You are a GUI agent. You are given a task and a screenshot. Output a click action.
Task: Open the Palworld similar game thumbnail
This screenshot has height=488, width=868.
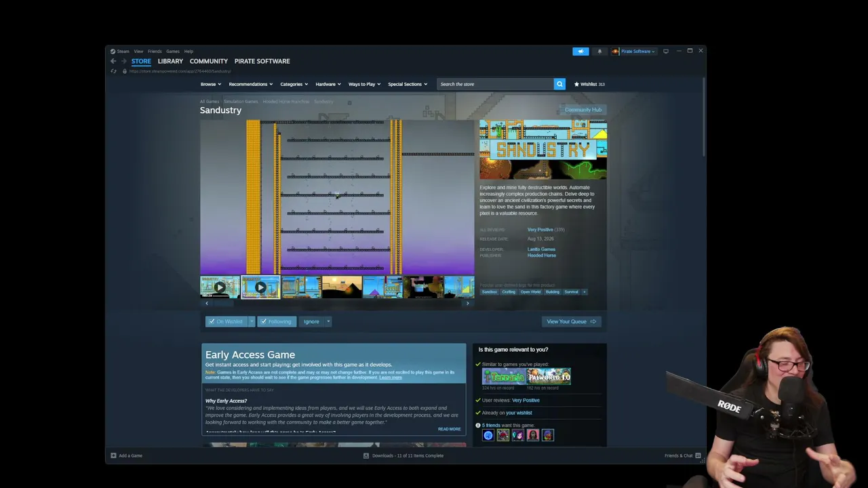[549, 376]
